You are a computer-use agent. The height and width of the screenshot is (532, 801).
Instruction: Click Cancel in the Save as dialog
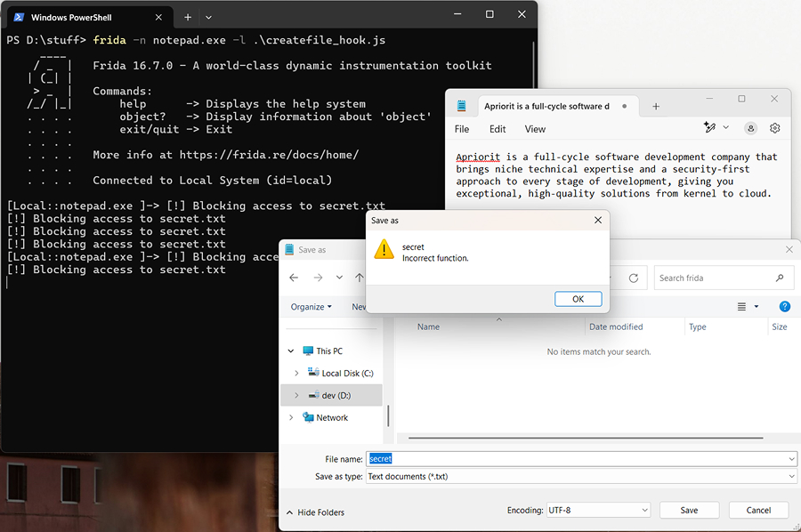758,510
